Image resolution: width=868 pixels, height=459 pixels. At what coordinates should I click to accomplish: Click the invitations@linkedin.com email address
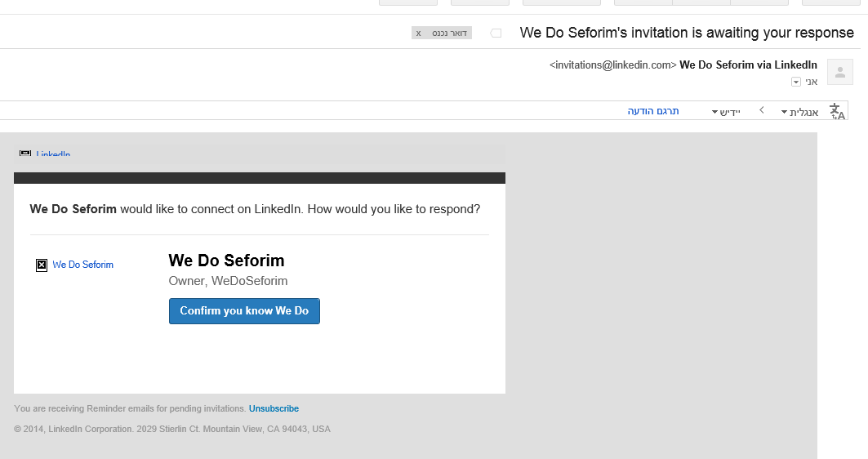(612, 65)
